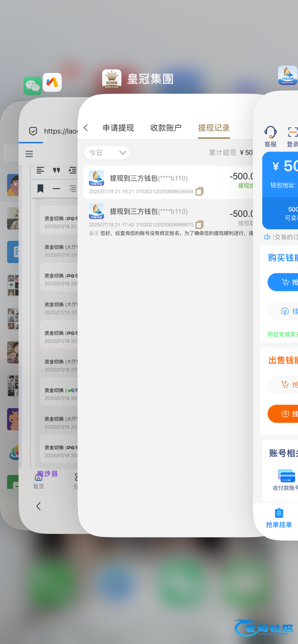Tap the WeChat app icon
The image size is (298, 644).
tap(32, 86)
